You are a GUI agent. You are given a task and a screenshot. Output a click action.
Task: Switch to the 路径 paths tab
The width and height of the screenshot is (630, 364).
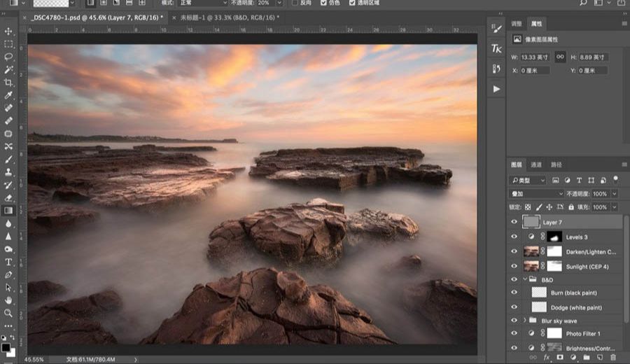[x=556, y=164]
